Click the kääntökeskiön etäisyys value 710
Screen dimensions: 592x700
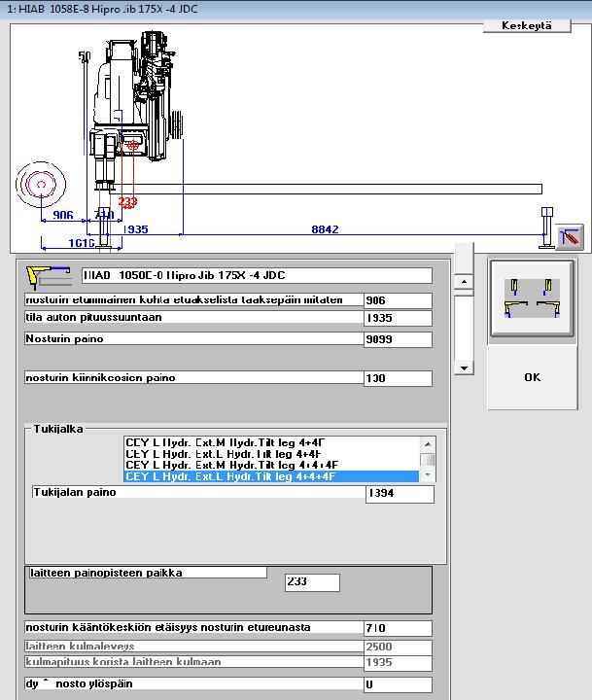[x=398, y=628]
